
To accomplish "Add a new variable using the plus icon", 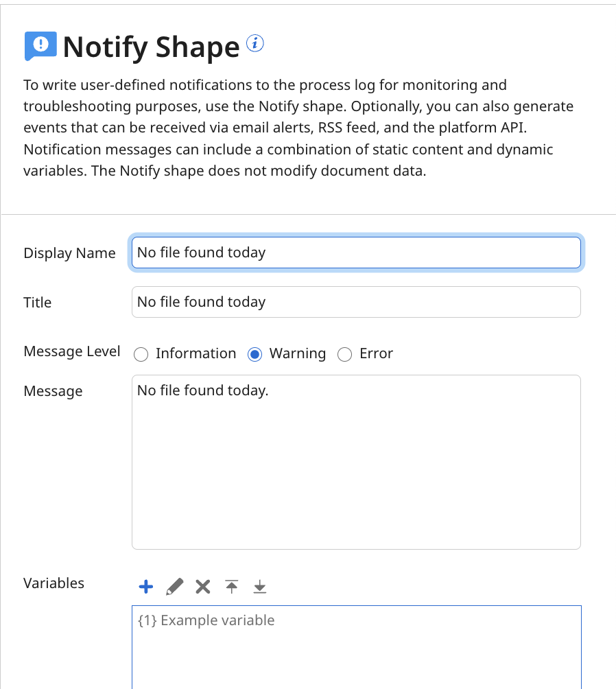I will pos(145,586).
